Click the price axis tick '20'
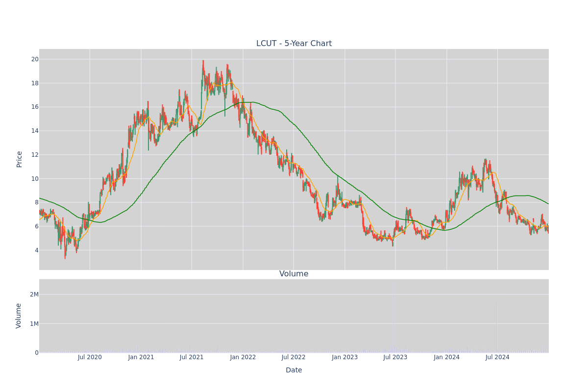Image resolution: width=588 pixels, height=392 pixels. pyautogui.click(x=35, y=59)
